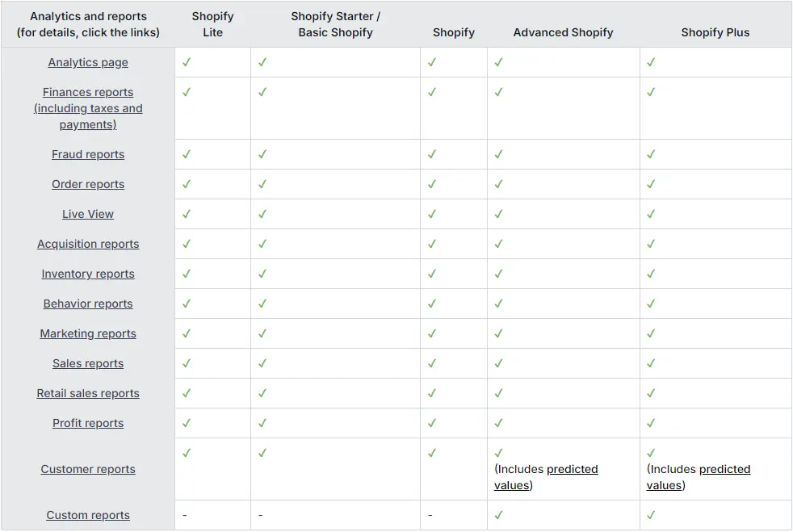This screenshot has width=793, height=532.
Task: Open the Acquisition reports link
Action: 88,244
